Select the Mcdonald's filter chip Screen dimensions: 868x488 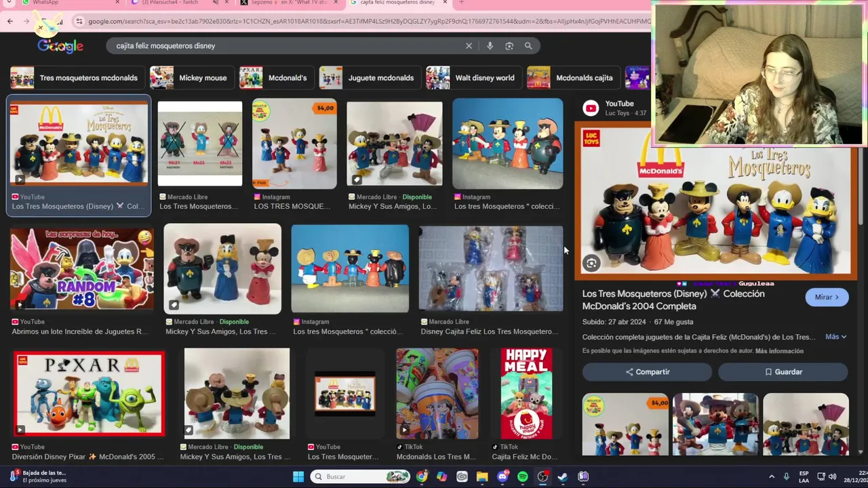pos(275,78)
